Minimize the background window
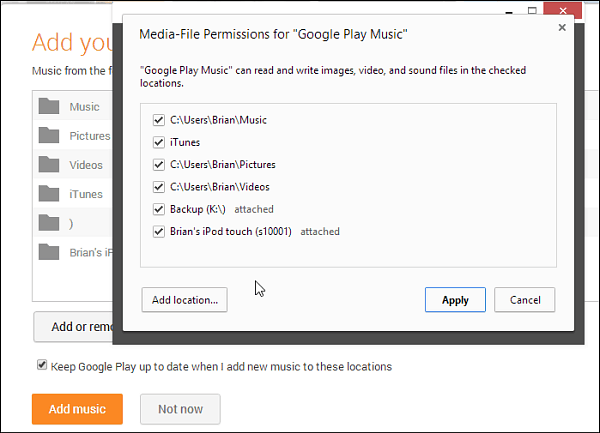The height and width of the screenshot is (433, 600). pos(509,11)
